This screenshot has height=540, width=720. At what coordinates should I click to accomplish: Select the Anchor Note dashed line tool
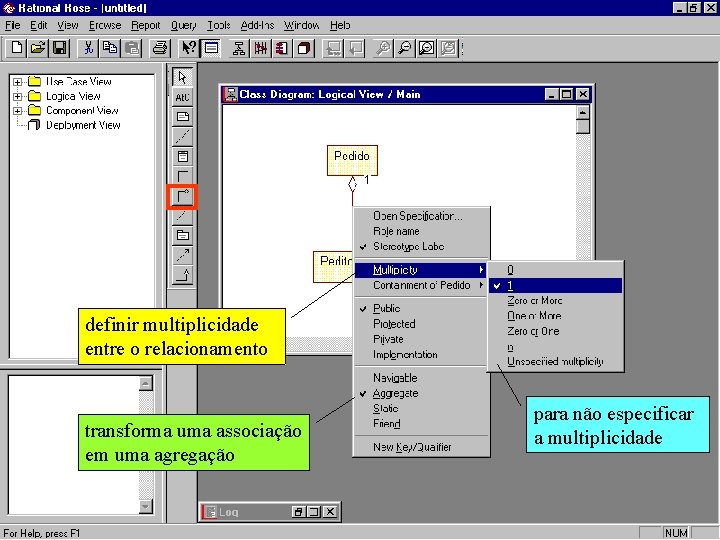point(182,136)
